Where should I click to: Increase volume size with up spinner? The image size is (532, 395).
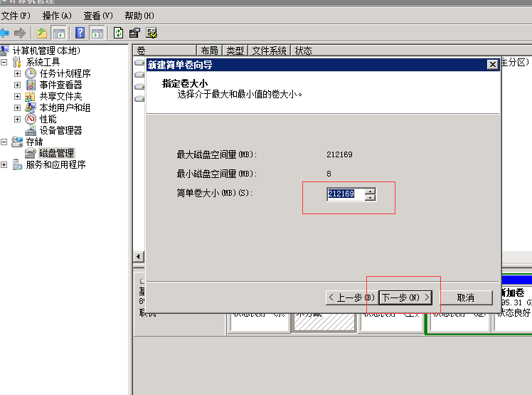pos(370,191)
